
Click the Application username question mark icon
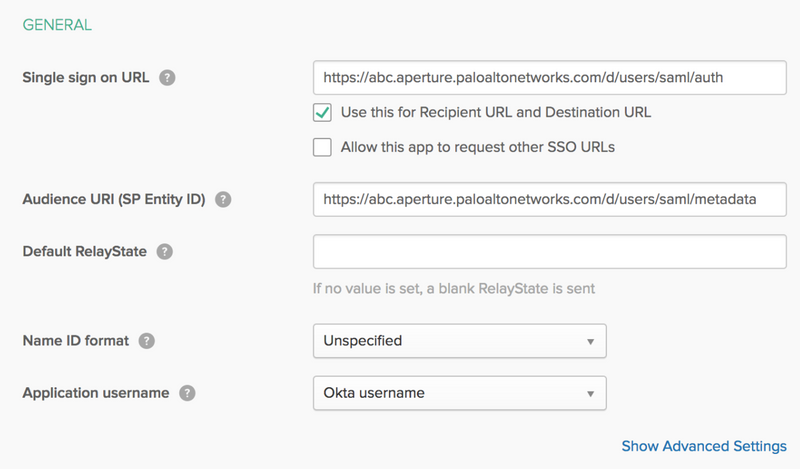(x=187, y=393)
